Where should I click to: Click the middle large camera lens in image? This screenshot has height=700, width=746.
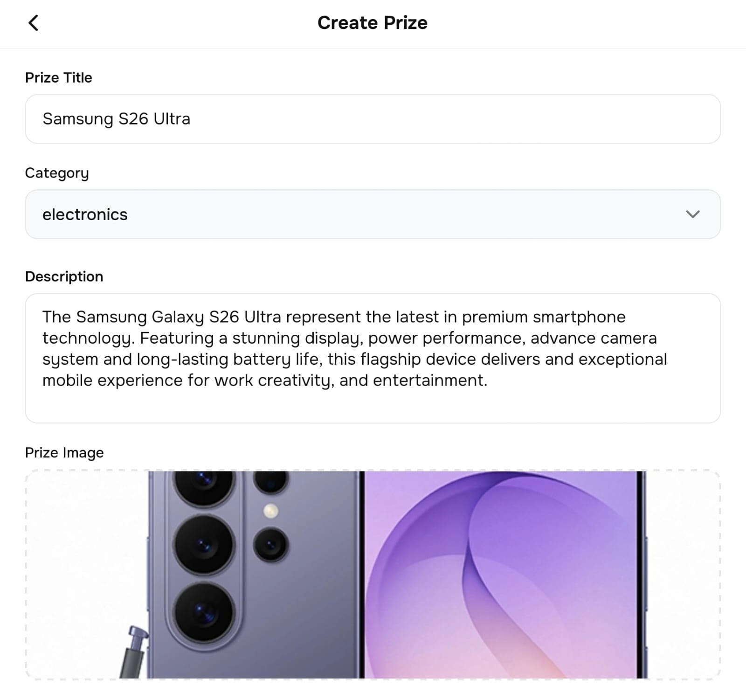click(203, 545)
